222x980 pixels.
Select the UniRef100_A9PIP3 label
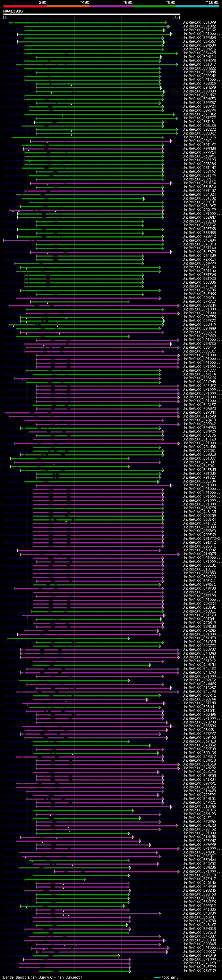pyautogui.click(x=199, y=160)
